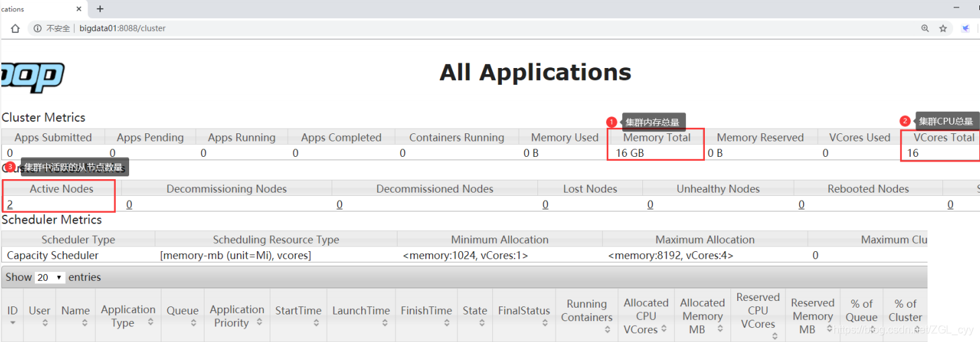Sort applications by Queue column
This screenshot has height=342, width=980.
(182, 316)
